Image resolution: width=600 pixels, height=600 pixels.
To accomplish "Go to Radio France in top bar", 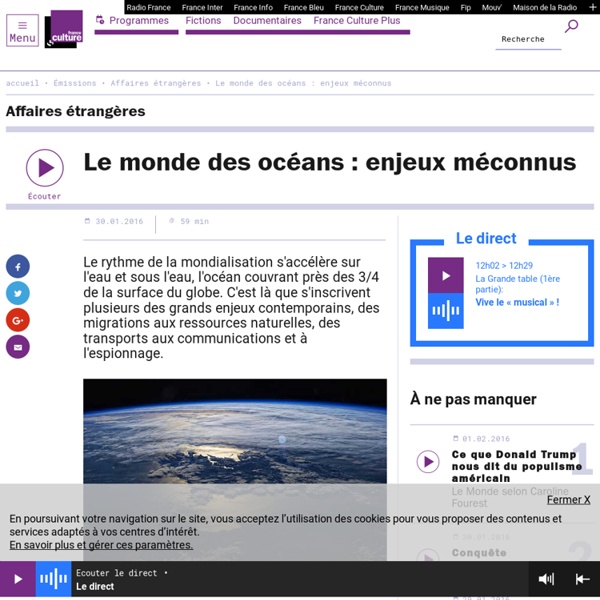I will [x=148, y=7].
